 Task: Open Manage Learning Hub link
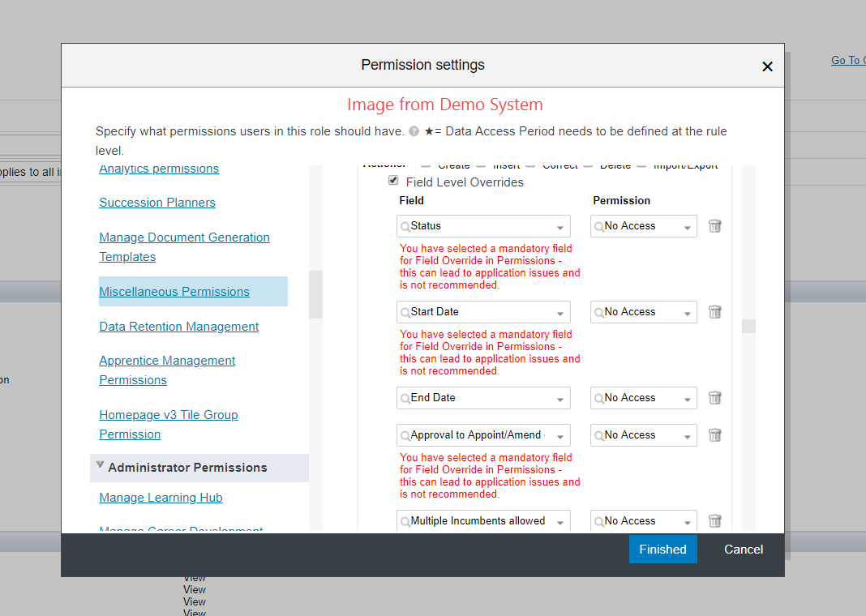(x=161, y=498)
